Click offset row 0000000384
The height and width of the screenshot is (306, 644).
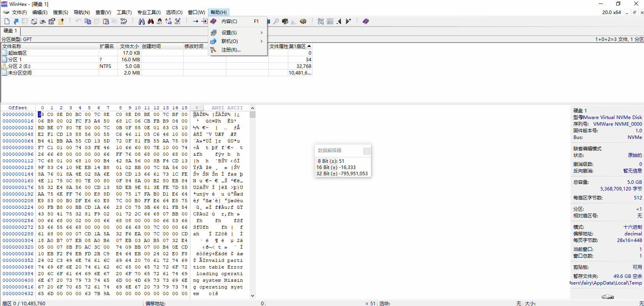[x=18, y=274]
